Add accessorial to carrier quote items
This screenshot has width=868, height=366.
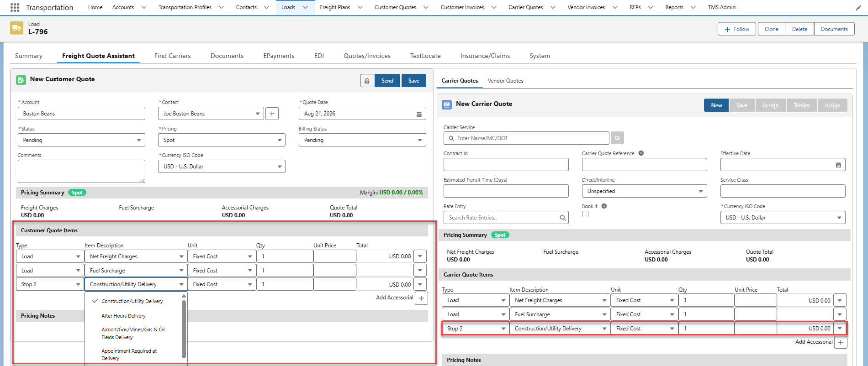pyautogui.click(x=841, y=342)
